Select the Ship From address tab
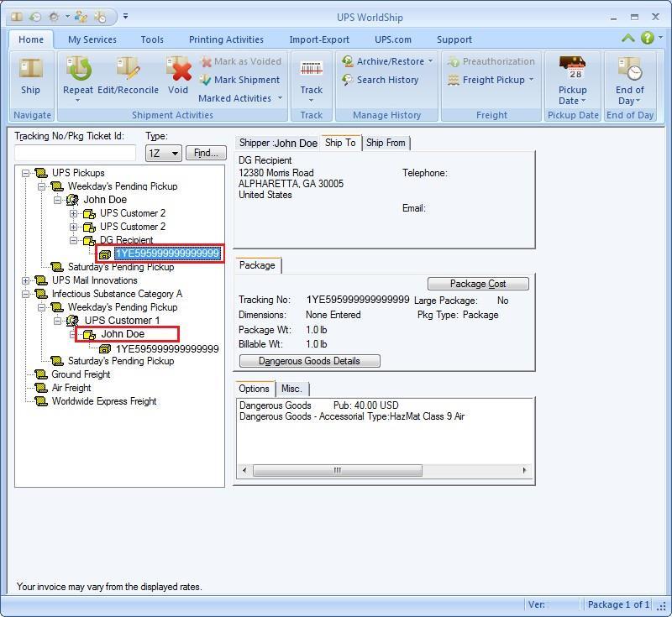The height and width of the screenshot is (617, 672). click(386, 143)
